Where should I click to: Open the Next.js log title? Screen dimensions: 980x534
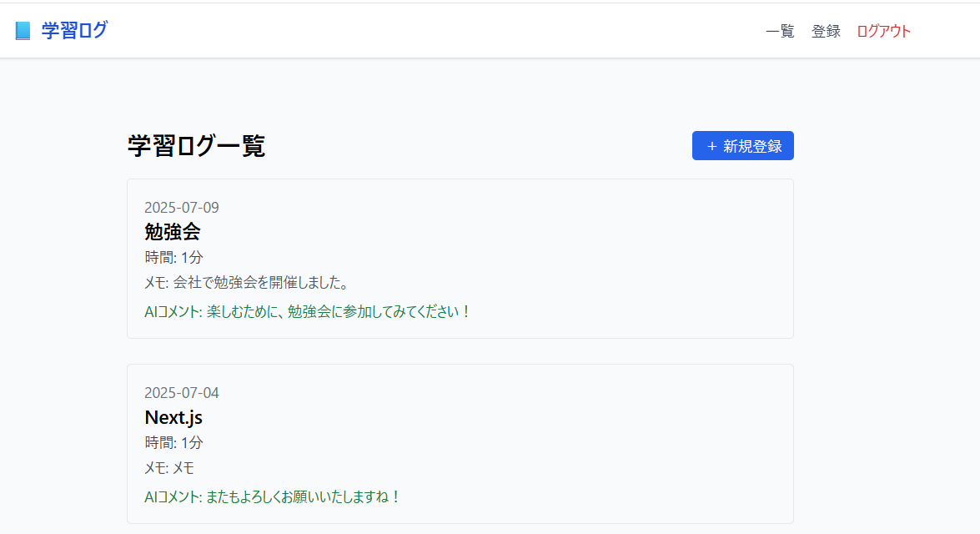173,417
